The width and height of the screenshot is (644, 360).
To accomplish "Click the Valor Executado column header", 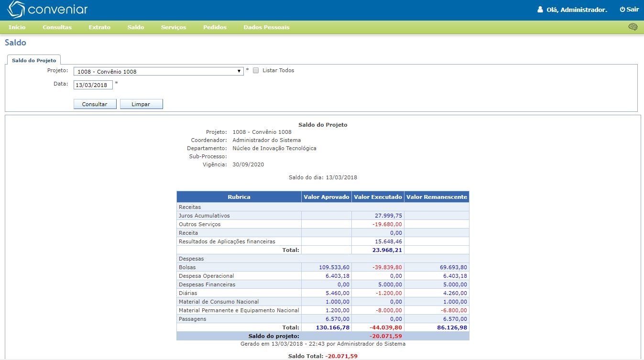I will click(378, 197).
